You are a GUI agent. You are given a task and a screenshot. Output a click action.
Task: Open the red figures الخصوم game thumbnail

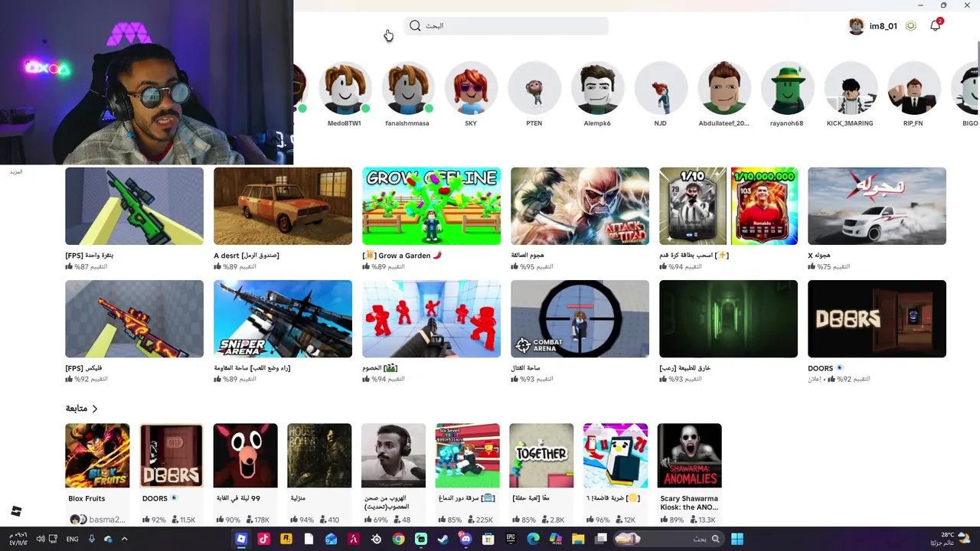[431, 318]
